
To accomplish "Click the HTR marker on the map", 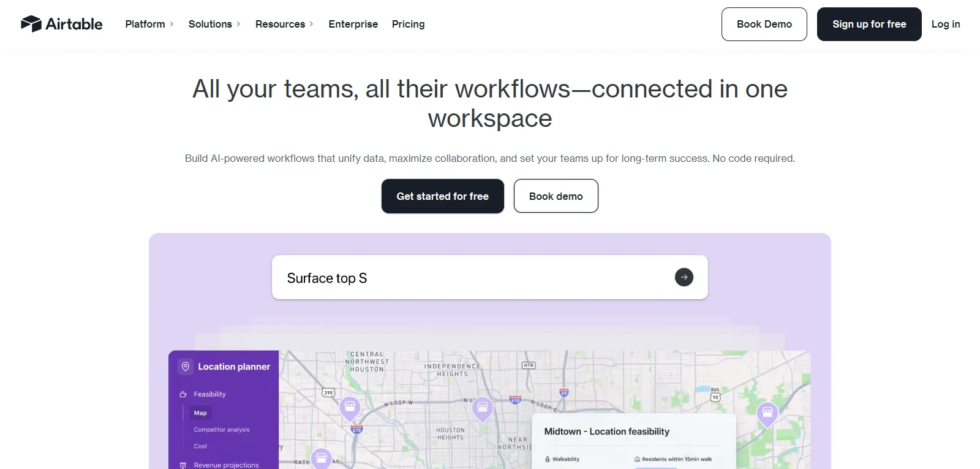I will click(x=529, y=365).
